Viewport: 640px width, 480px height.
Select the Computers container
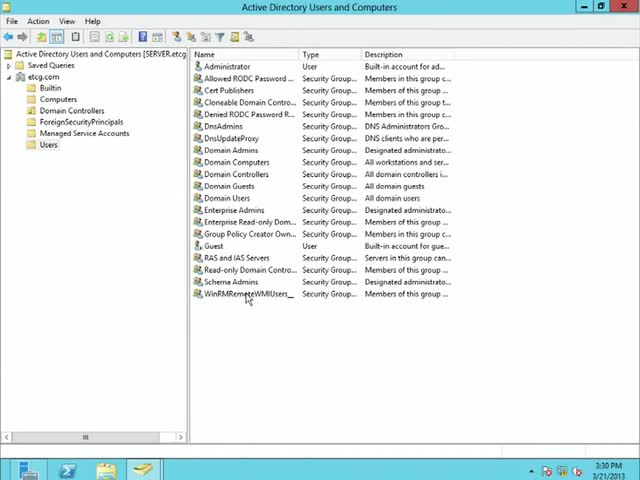click(58, 99)
